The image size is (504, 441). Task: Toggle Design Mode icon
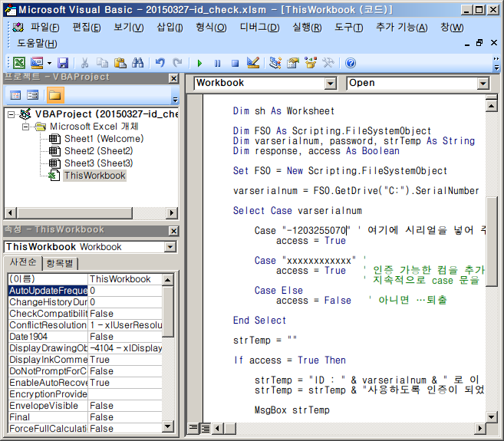tap(253, 63)
